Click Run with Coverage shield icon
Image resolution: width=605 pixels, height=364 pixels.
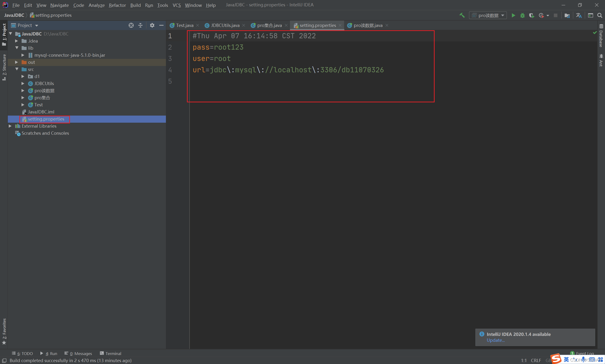pyautogui.click(x=532, y=15)
